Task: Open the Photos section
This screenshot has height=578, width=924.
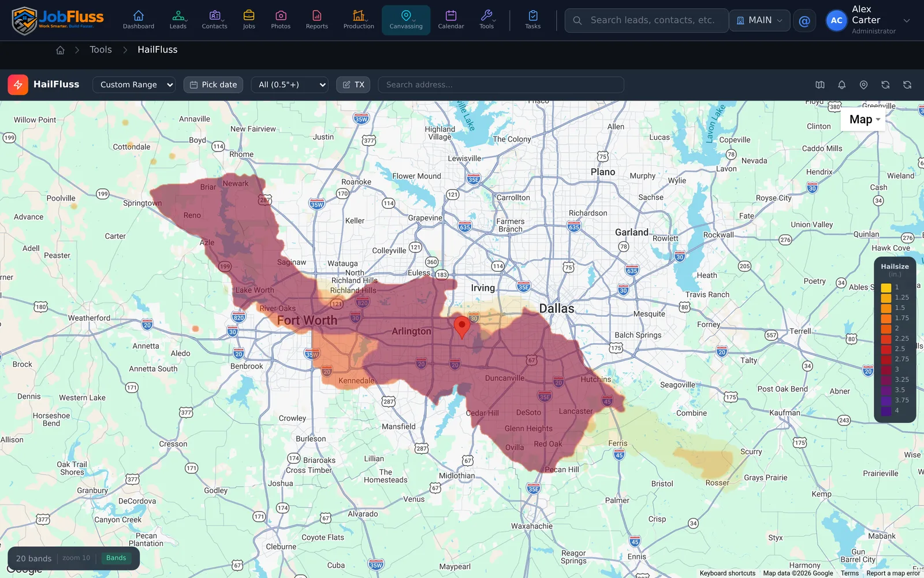Action: click(281, 20)
